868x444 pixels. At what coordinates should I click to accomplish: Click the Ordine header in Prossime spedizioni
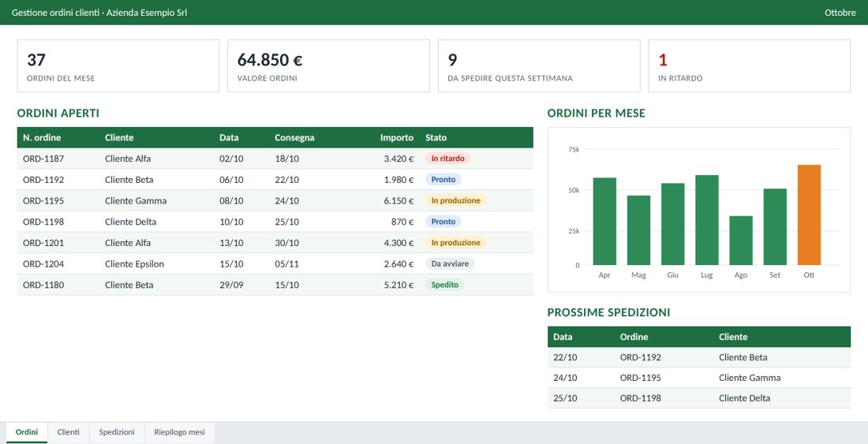coord(634,337)
